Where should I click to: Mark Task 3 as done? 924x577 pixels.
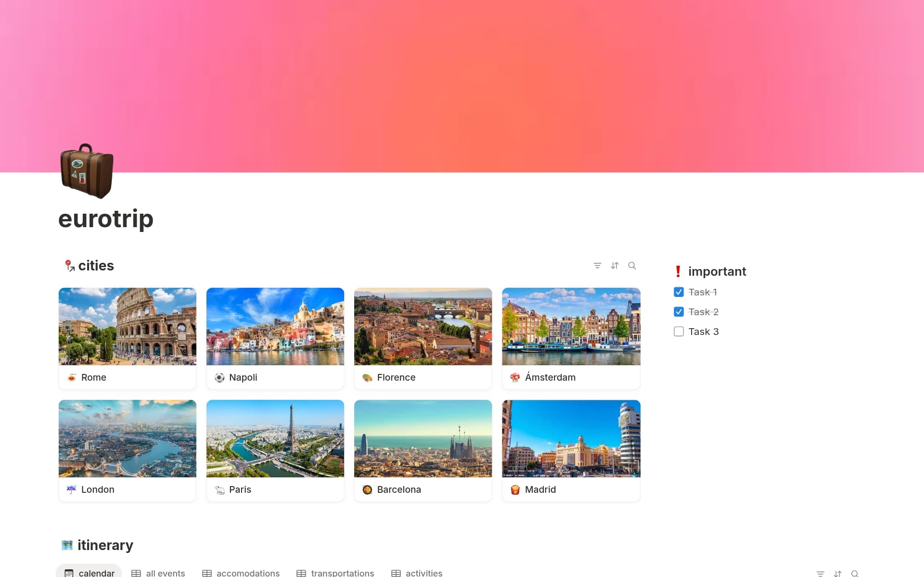679,331
